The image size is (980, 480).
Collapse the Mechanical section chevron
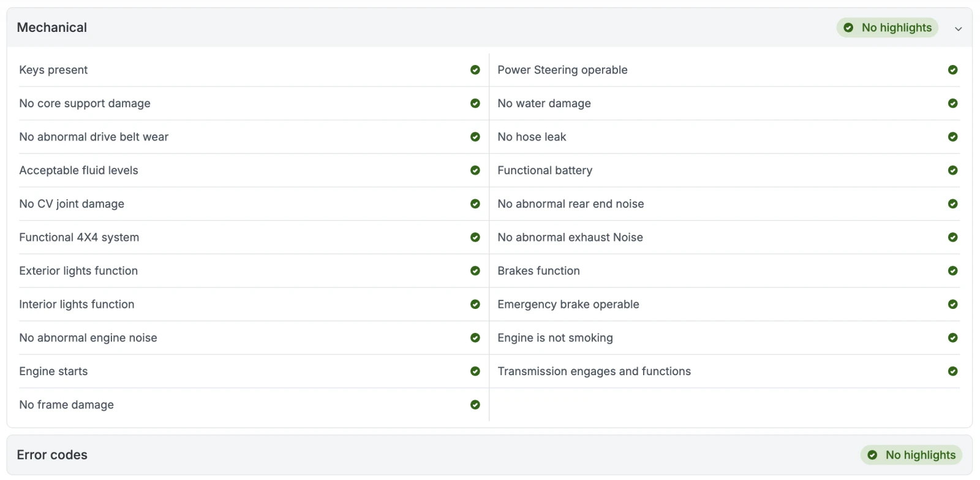point(958,28)
